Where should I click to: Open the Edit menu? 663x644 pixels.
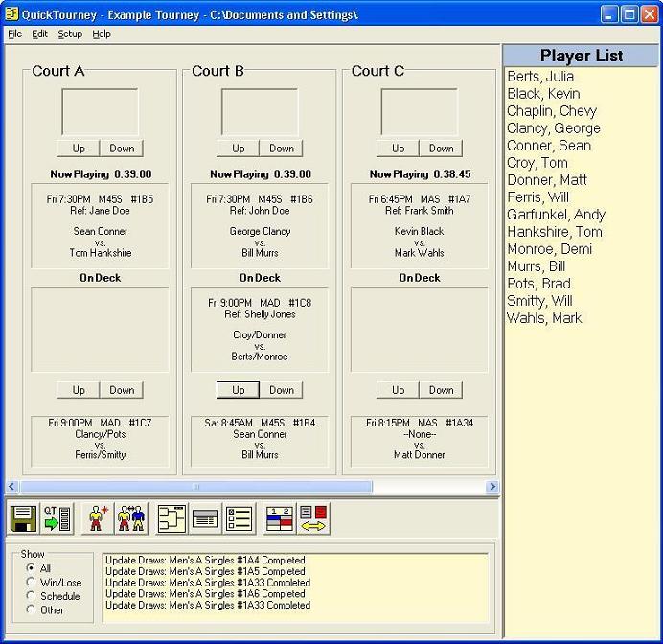click(39, 34)
